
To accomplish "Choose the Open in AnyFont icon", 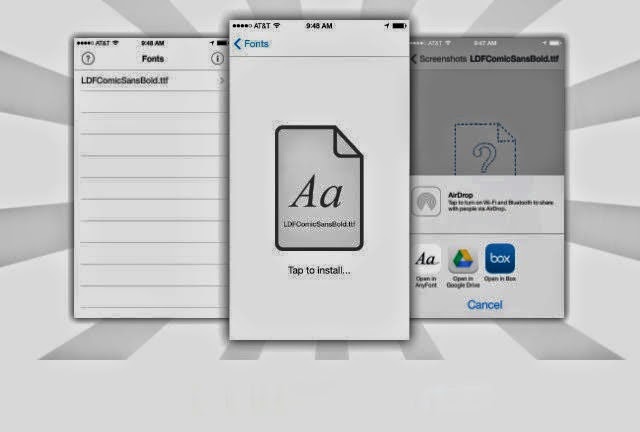I will coord(426,260).
